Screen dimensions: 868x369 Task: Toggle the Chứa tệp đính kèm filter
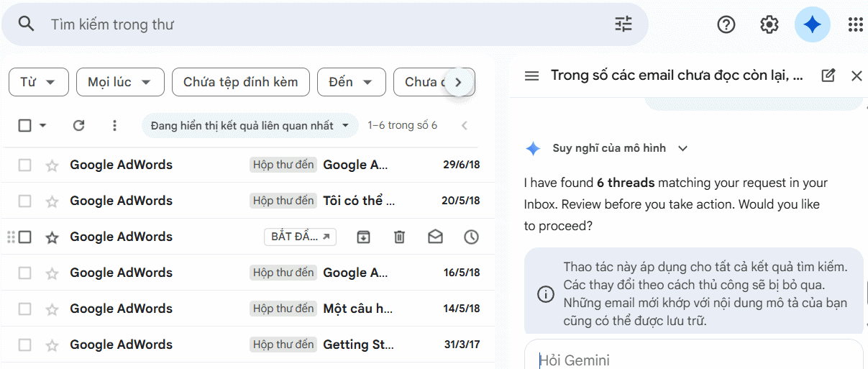click(241, 82)
